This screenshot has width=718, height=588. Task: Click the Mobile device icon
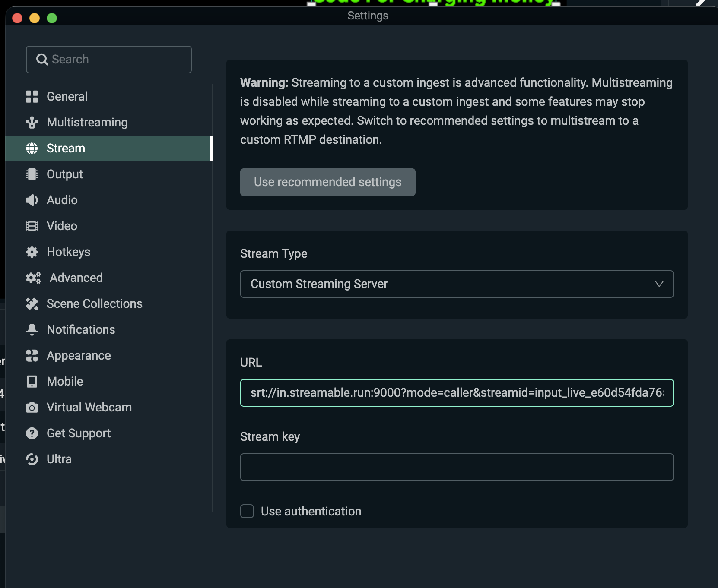tap(32, 382)
